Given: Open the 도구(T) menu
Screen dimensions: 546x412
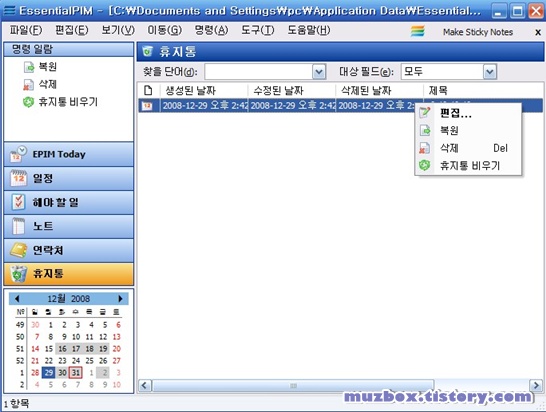Looking at the screenshot, I should click(x=258, y=31).
